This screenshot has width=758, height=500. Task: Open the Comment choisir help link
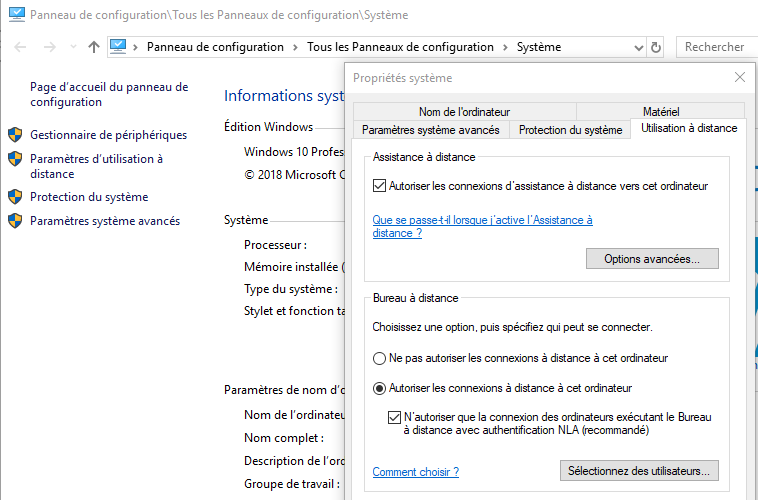coord(415,472)
